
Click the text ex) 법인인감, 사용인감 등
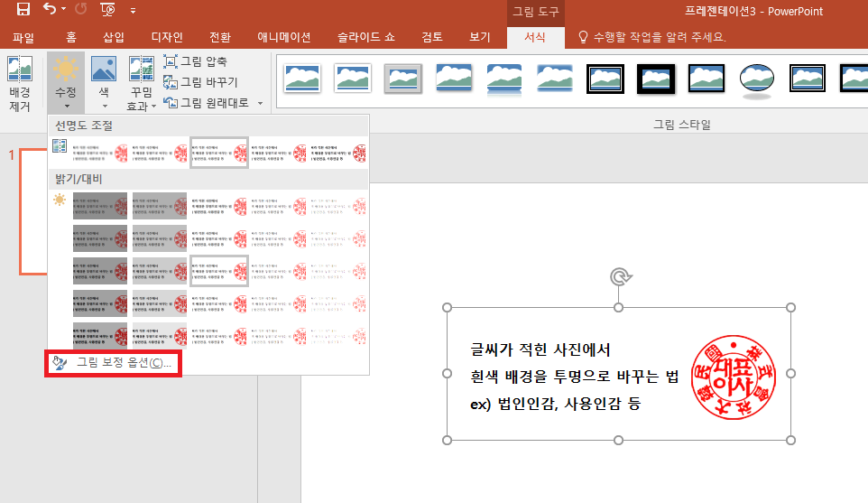[x=555, y=404]
